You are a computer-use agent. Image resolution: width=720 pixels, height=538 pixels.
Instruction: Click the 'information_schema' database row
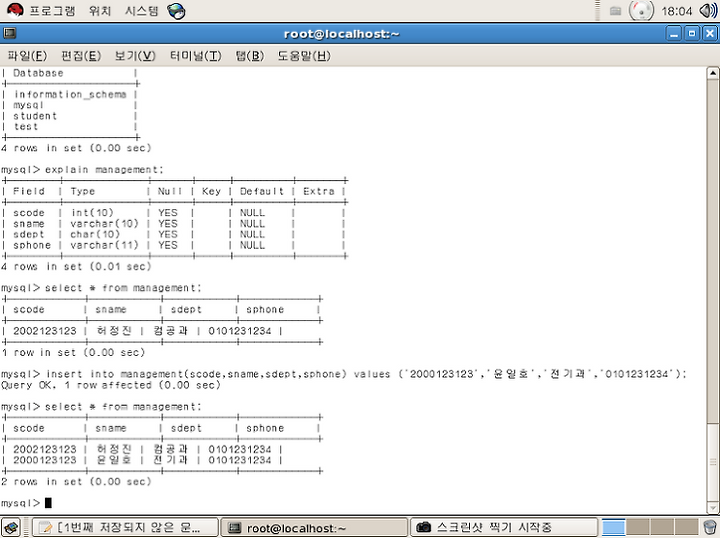pyautogui.click(x=70, y=94)
